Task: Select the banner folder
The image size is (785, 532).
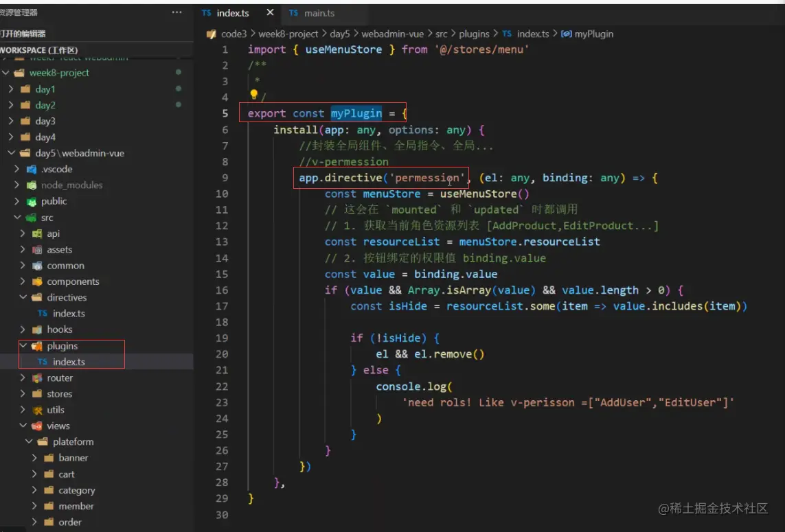Action: (73, 458)
